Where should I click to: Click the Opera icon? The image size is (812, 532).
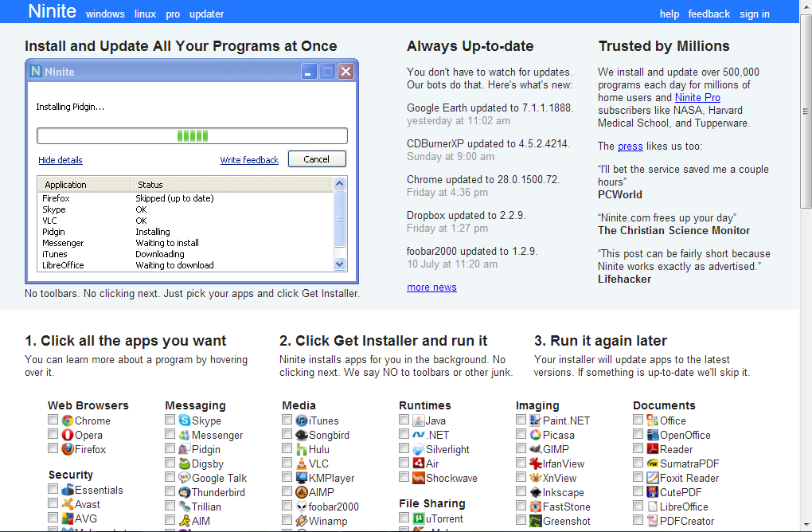click(x=68, y=435)
